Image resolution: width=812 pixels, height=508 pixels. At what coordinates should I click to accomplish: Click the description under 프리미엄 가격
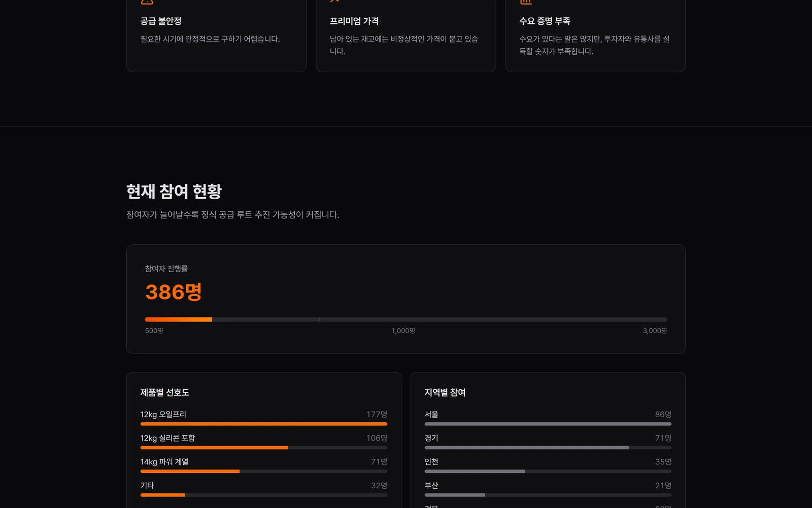(x=404, y=45)
